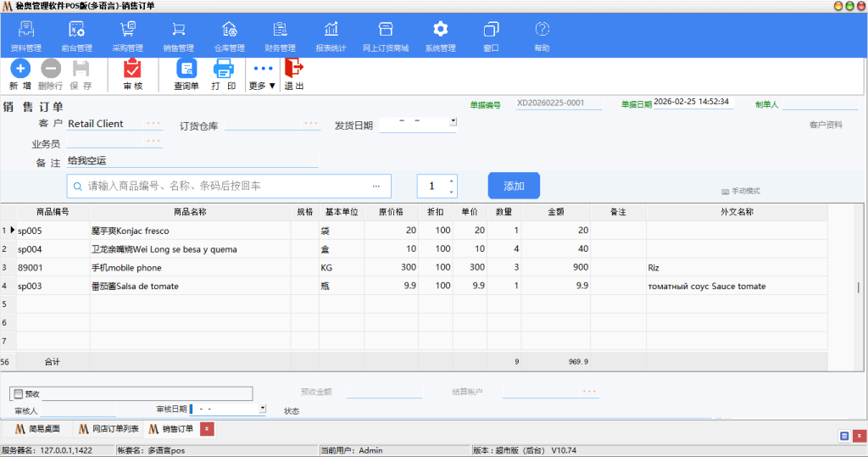
Task: Open the 审核日期 date dropdown
Action: click(263, 408)
